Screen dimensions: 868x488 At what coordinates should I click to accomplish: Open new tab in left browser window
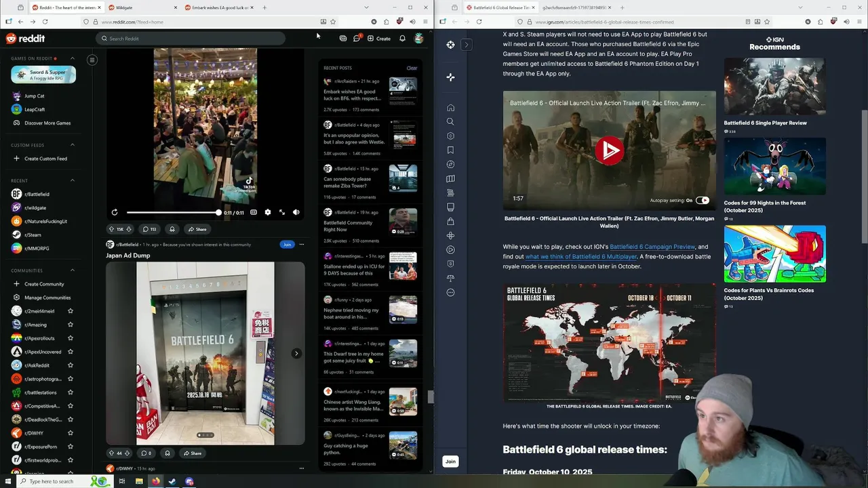(264, 7)
